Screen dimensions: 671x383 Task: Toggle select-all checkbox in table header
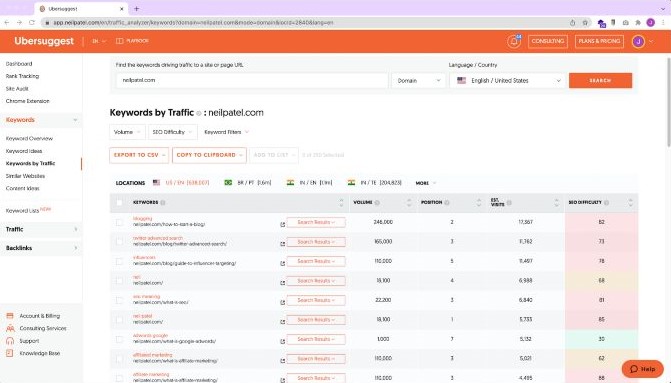119,202
